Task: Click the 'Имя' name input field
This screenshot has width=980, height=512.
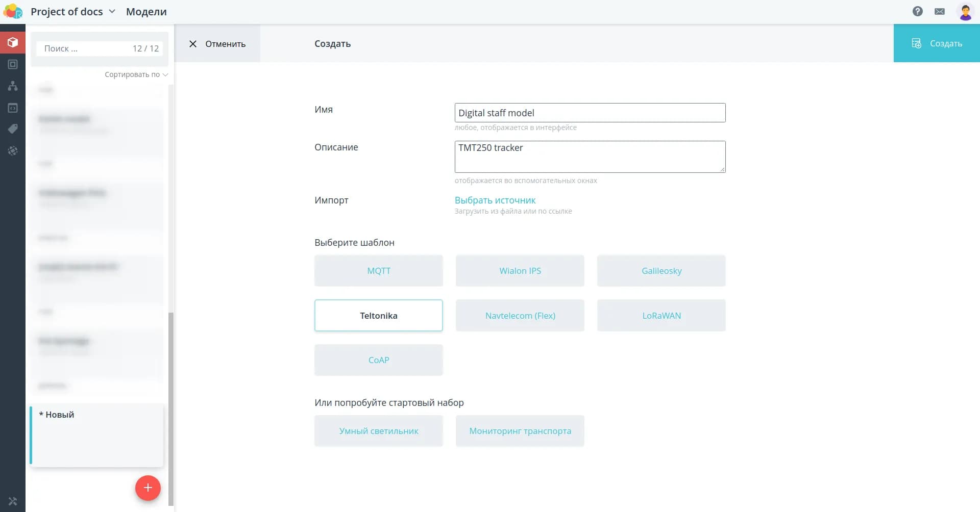Action: [x=590, y=113]
